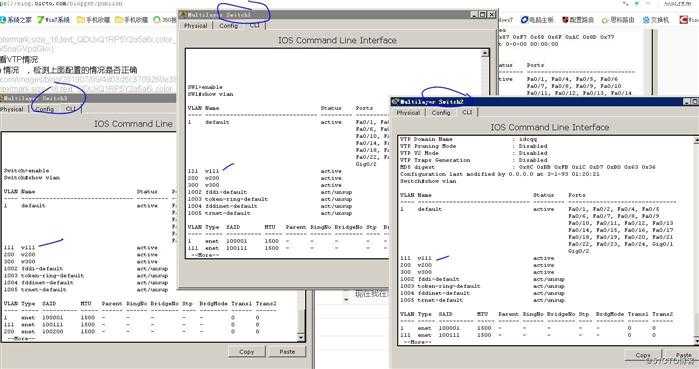Viewport: 699px width, 369px height.
Task: Click '111 v111' row in Multilayer Switch2 window
Action: (x=477, y=258)
